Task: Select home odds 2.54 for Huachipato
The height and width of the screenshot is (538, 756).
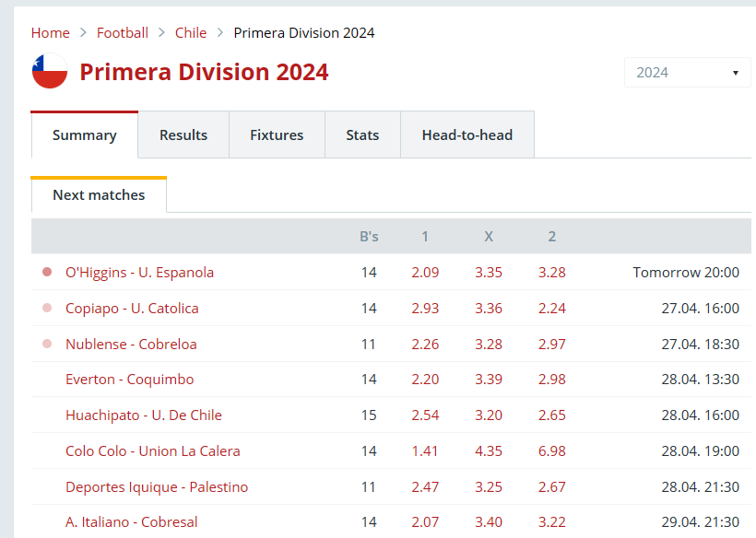Action: pyautogui.click(x=425, y=415)
